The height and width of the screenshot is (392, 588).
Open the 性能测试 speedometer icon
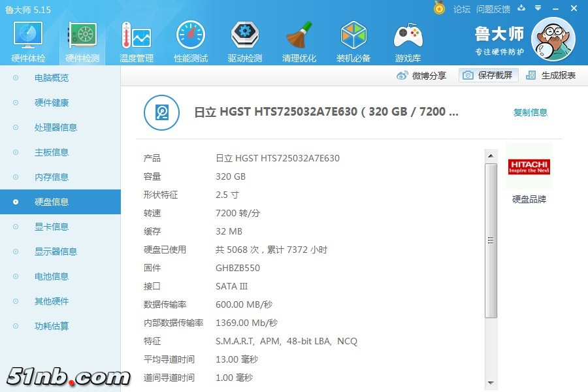tap(190, 41)
